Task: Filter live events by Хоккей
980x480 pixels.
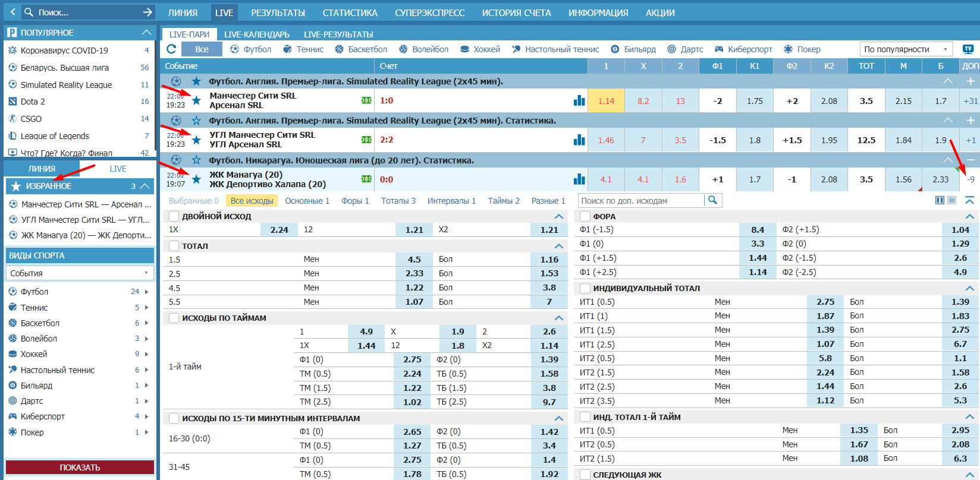Action: tap(480, 49)
